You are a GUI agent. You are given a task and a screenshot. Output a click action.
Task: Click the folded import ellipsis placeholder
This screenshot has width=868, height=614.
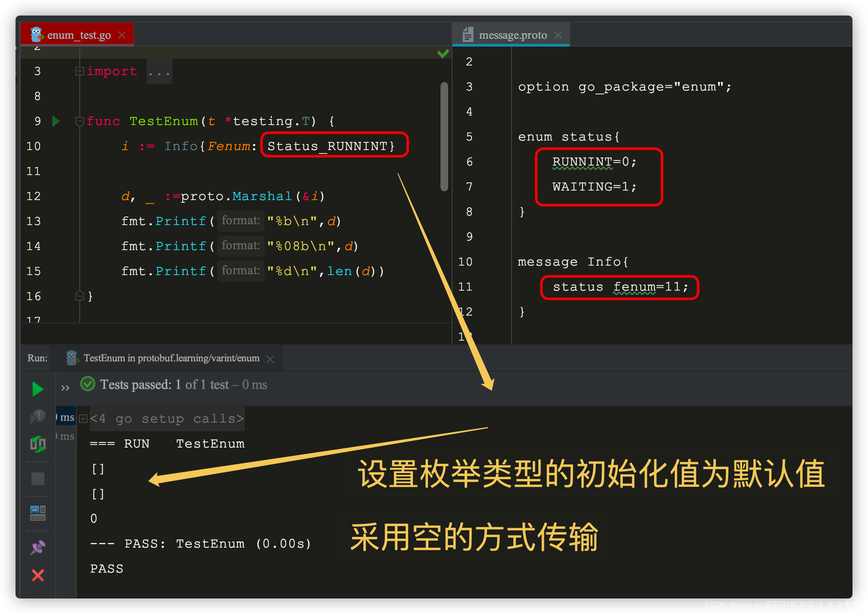coord(159,72)
